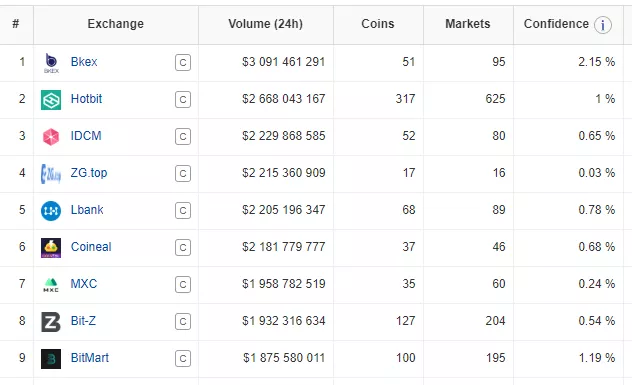
Task: Select IDCM volume $2 229 868 585
Action: (x=284, y=136)
